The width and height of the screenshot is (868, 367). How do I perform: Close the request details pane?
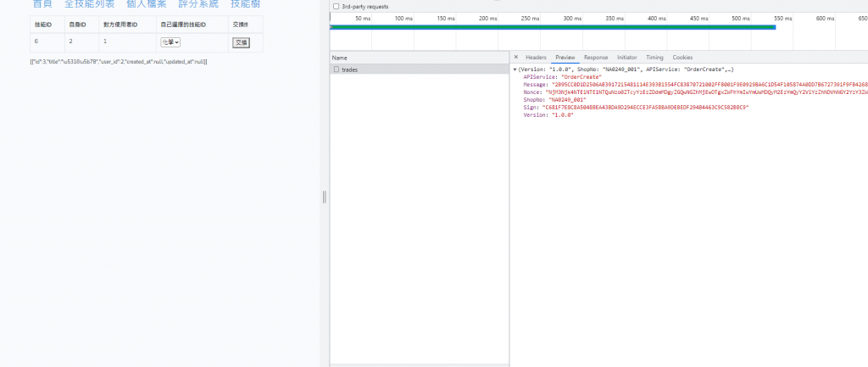(x=516, y=57)
